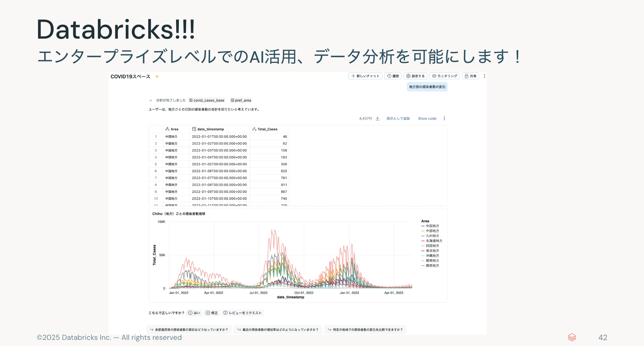The image size is (644, 346).
Task: Click the レビューをリクエスト button
Action: click(x=243, y=313)
